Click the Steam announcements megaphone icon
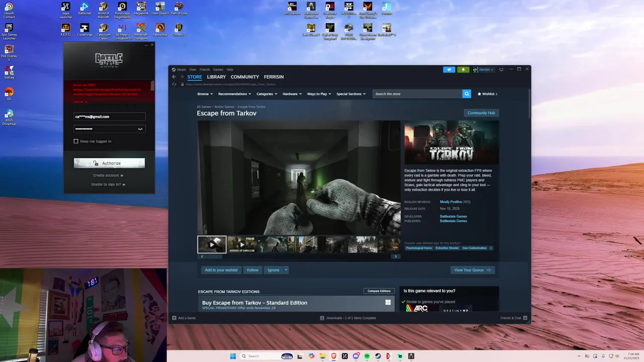Screen dimensions: 644x362 [x=449, y=69]
